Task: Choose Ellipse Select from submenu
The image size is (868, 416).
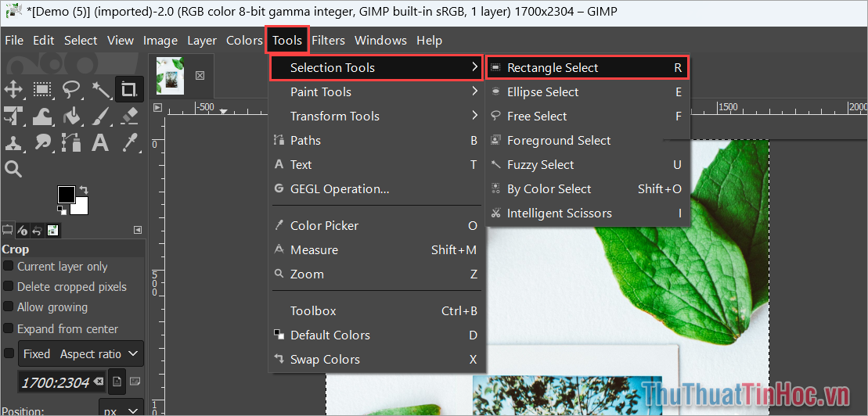Action: (x=587, y=91)
